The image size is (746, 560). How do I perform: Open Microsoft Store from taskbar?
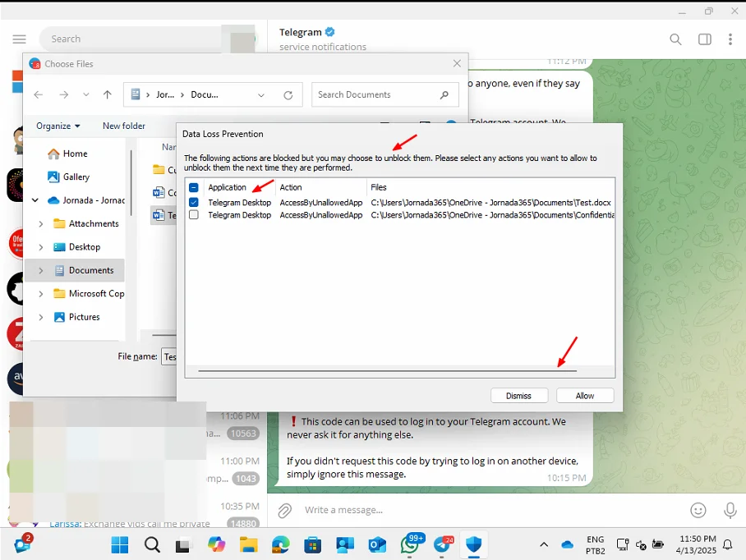[x=312, y=544]
